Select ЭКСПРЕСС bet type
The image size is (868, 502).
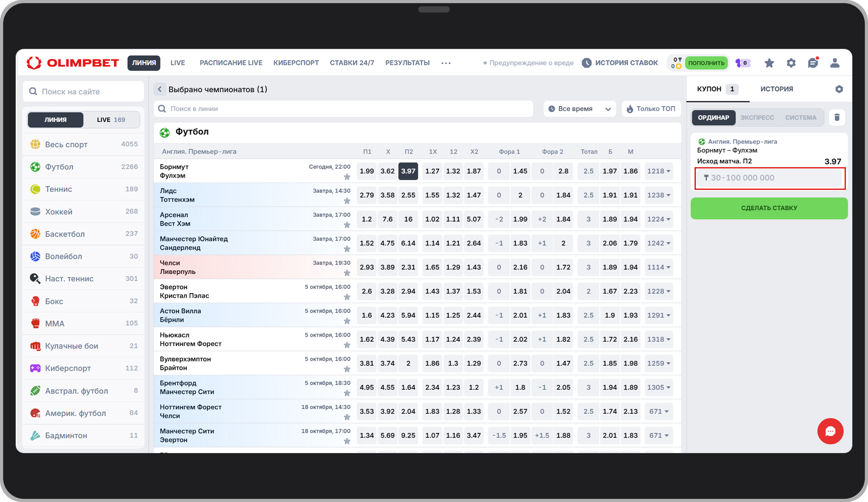coord(757,118)
